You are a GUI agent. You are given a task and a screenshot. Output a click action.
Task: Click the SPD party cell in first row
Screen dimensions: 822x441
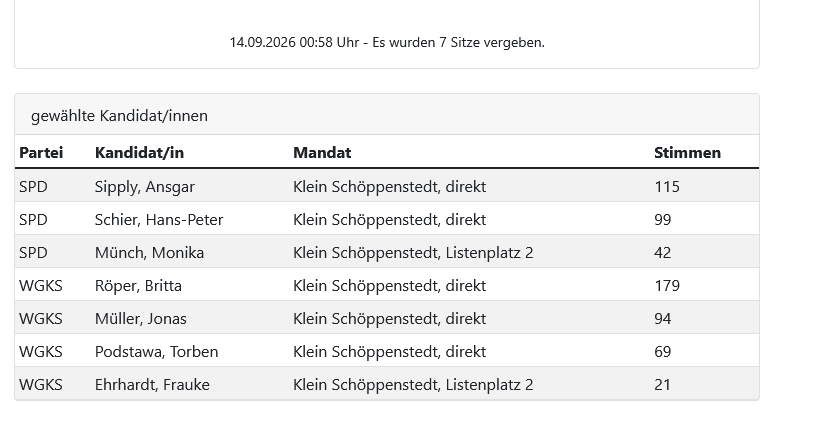tap(33, 187)
